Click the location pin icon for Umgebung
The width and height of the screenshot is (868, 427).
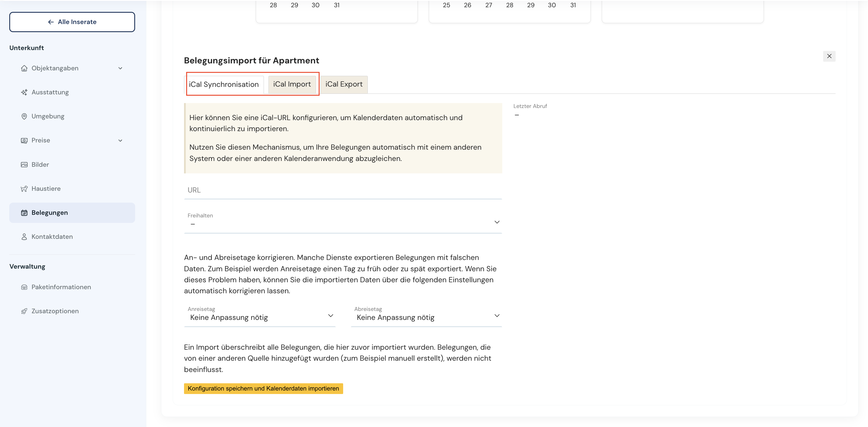[x=24, y=117]
